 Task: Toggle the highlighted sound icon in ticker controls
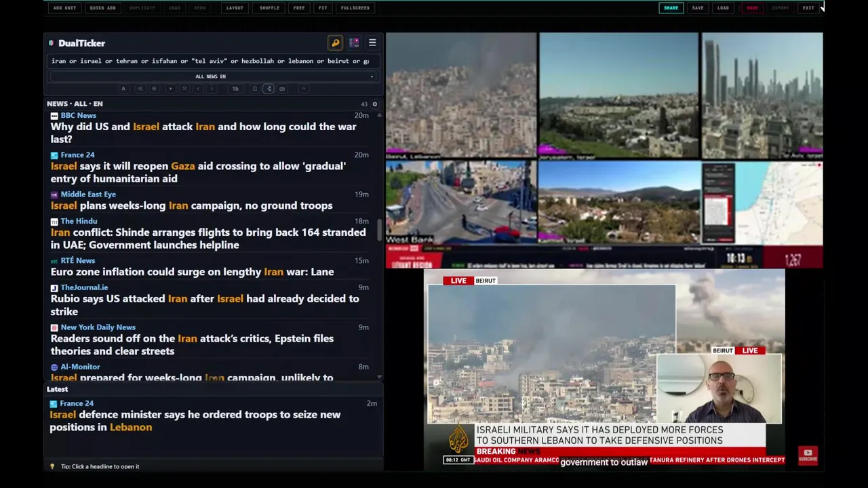[x=269, y=89]
